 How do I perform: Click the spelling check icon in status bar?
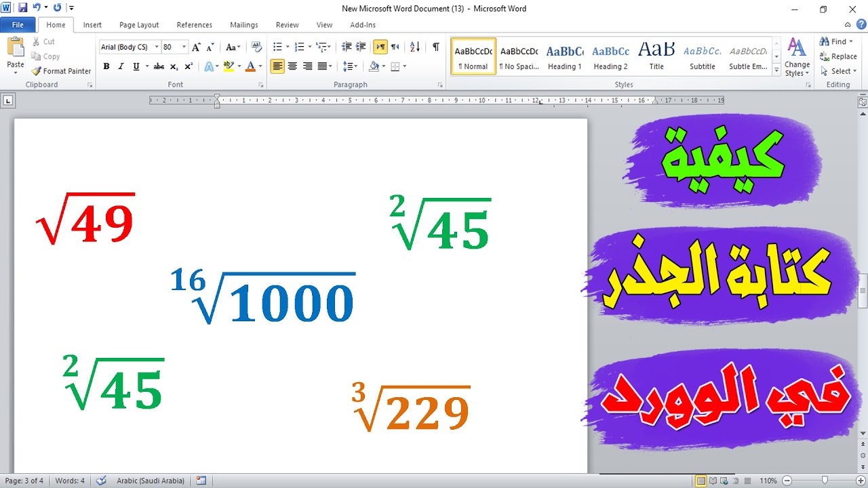[x=101, y=481]
